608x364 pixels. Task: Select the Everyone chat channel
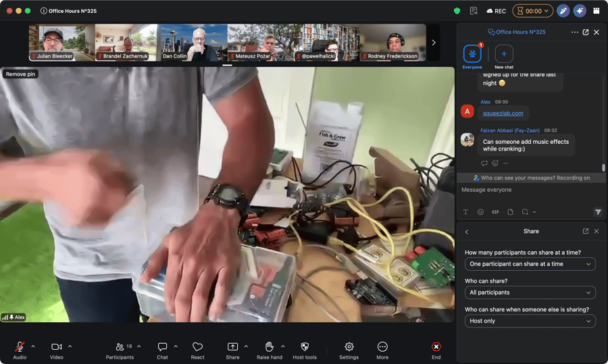472,57
